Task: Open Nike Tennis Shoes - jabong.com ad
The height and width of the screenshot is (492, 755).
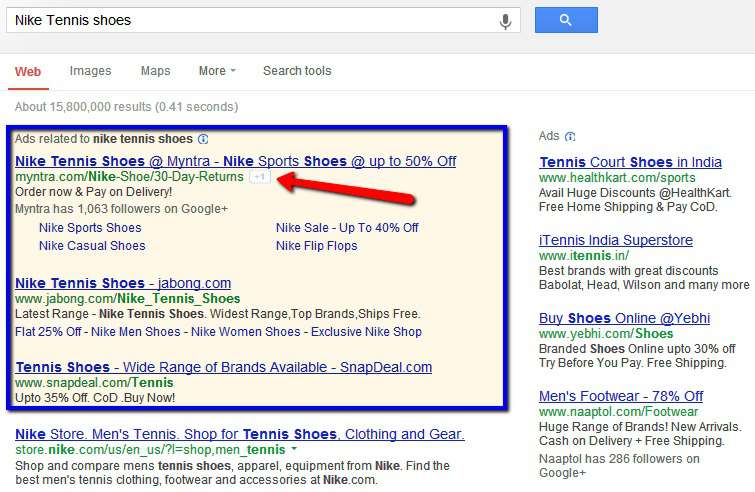Action: pyautogui.click(x=123, y=283)
